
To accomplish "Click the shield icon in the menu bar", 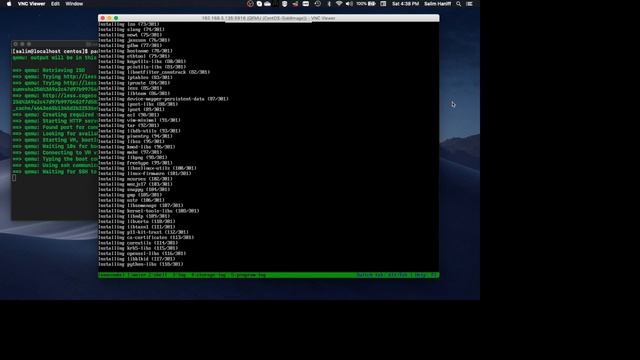I will 284,4.
